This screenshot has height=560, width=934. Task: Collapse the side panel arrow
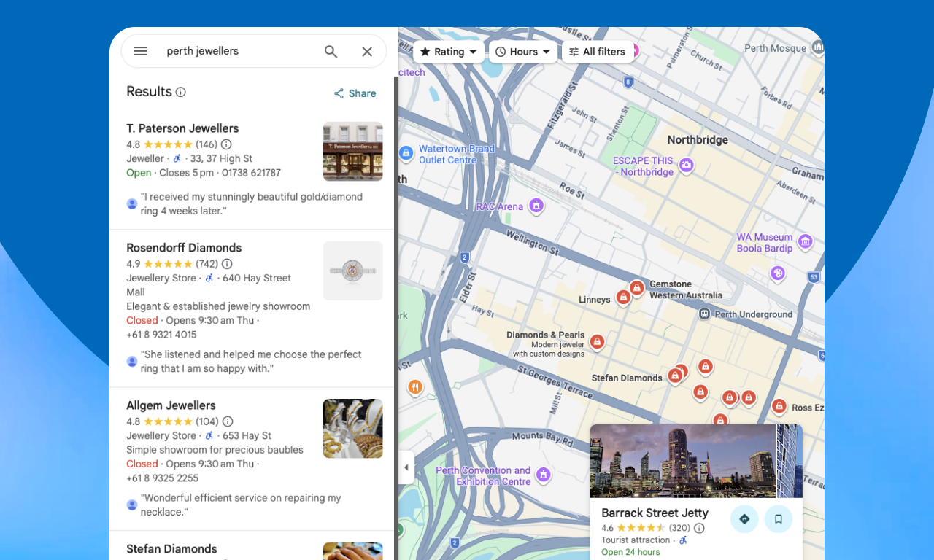click(x=406, y=467)
